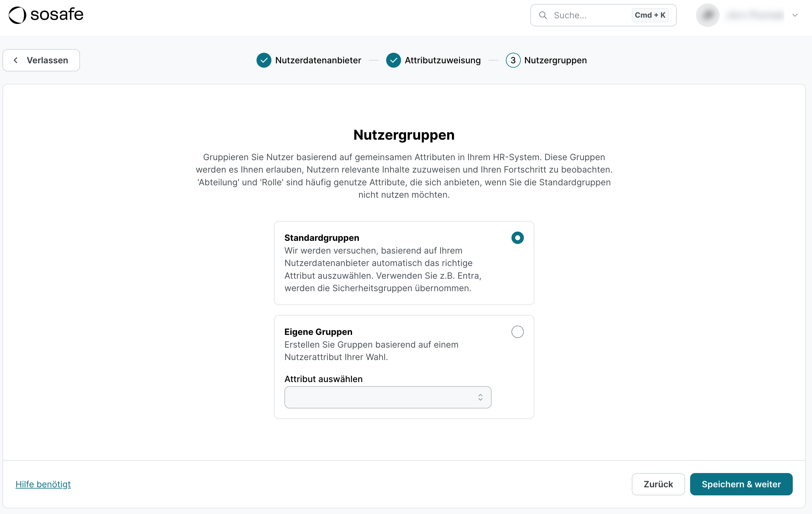812x514 pixels.
Task: Click the Cmd + K shortcut badge
Action: [x=650, y=15]
